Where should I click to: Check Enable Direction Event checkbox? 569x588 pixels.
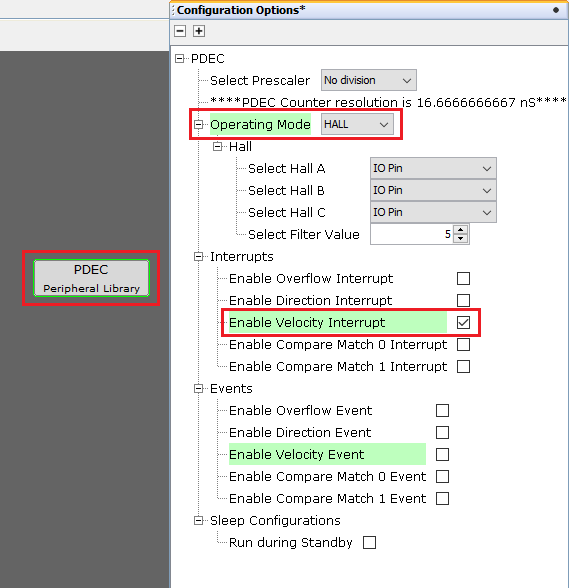pos(442,432)
